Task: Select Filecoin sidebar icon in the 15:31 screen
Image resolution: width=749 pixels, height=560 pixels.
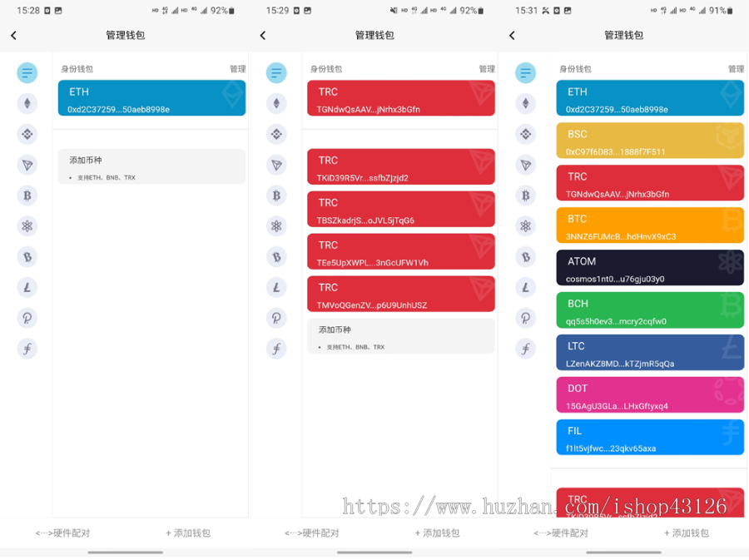Action: point(525,349)
